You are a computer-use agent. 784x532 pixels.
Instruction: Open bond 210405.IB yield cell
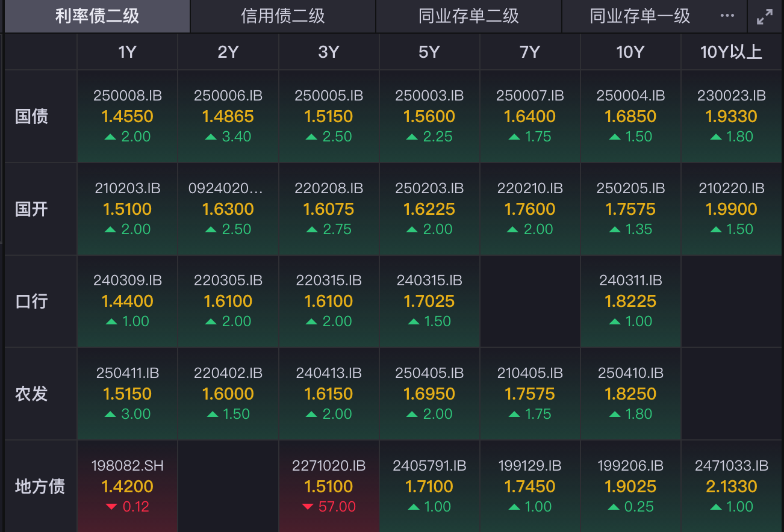pyautogui.click(x=530, y=394)
